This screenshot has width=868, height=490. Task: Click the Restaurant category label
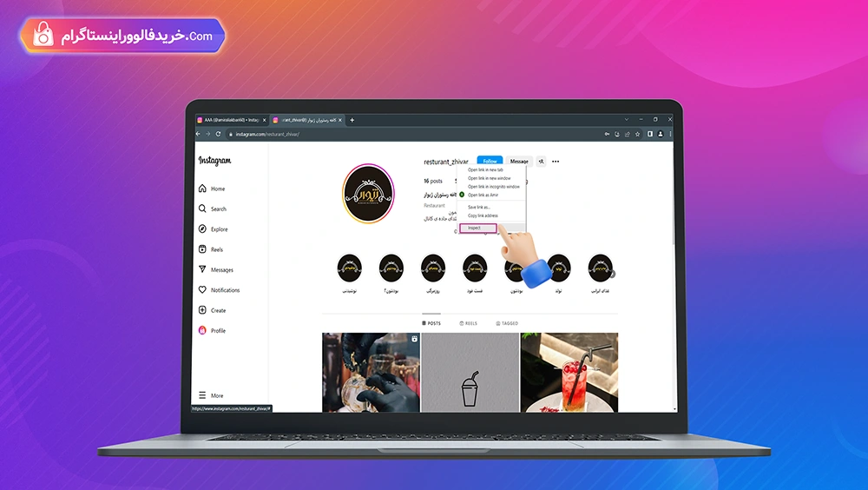coord(434,206)
